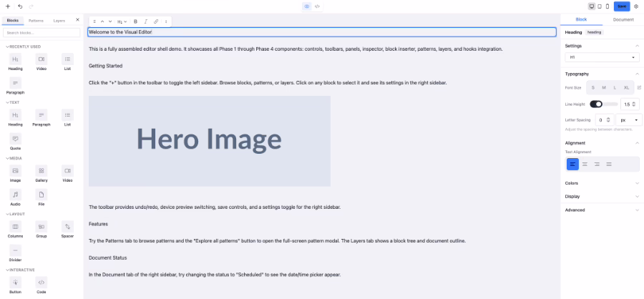Add a Gallery block from Media

click(42, 174)
